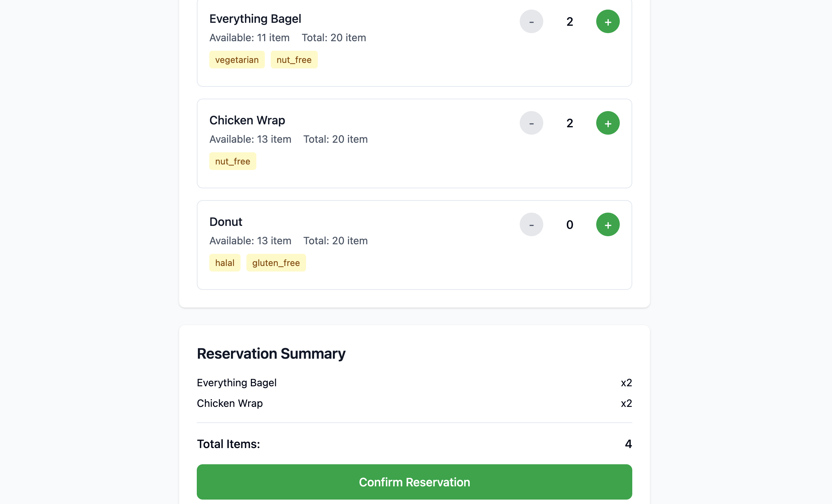Click the Donut quantity value of 0
The image size is (832, 504).
tap(570, 225)
